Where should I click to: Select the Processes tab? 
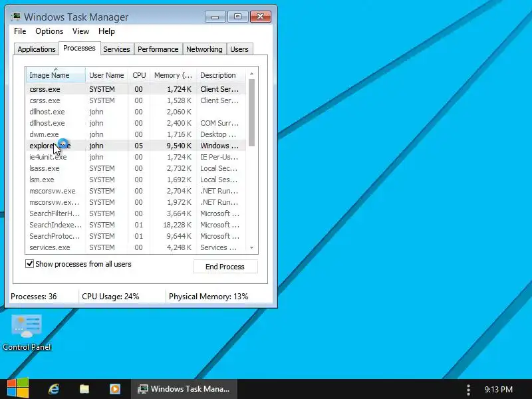(79, 48)
